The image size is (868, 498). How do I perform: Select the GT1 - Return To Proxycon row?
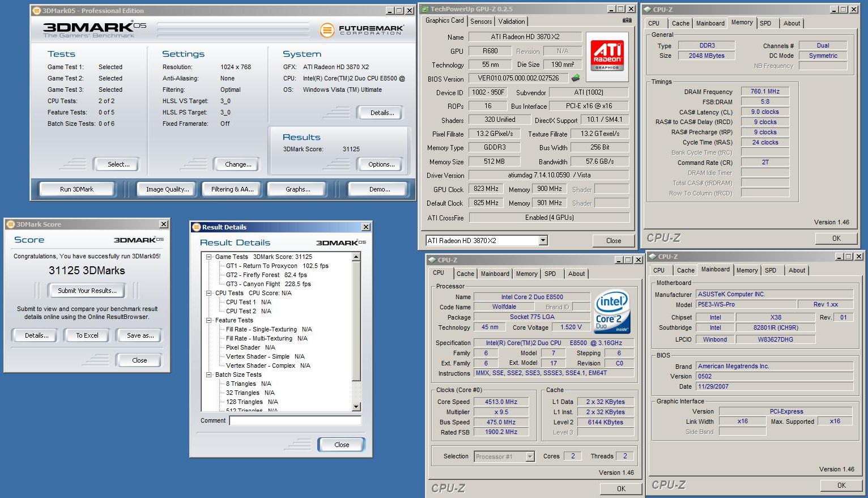(x=277, y=266)
